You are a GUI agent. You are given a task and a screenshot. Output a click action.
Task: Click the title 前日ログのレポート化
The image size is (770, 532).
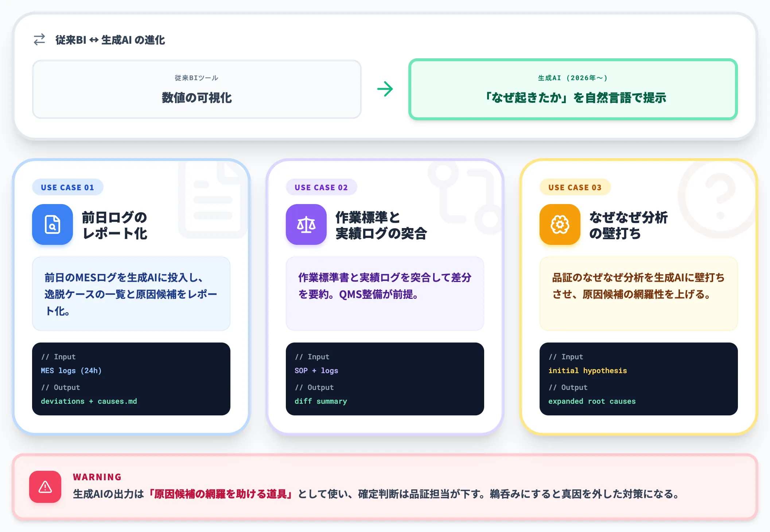tap(114, 225)
